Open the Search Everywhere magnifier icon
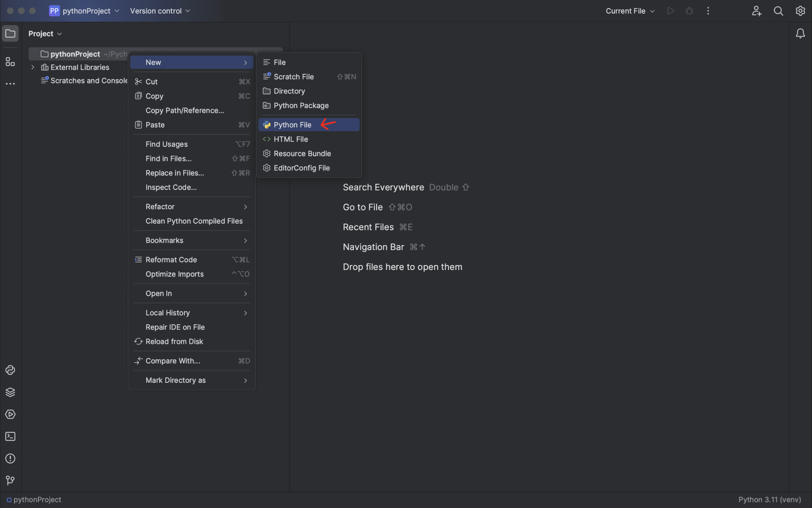The image size is (812, 508). coord(778,11)
